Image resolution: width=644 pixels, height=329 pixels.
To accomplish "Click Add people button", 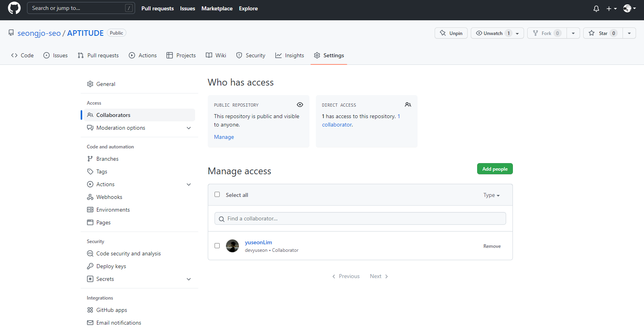I will tap(495, 169).
